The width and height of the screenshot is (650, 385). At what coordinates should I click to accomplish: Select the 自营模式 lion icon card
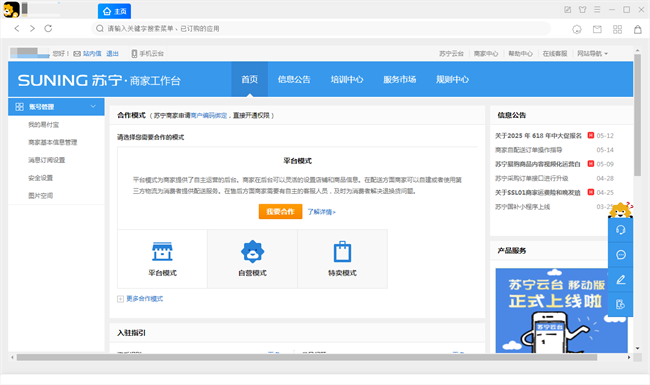[x=252, y=259]
